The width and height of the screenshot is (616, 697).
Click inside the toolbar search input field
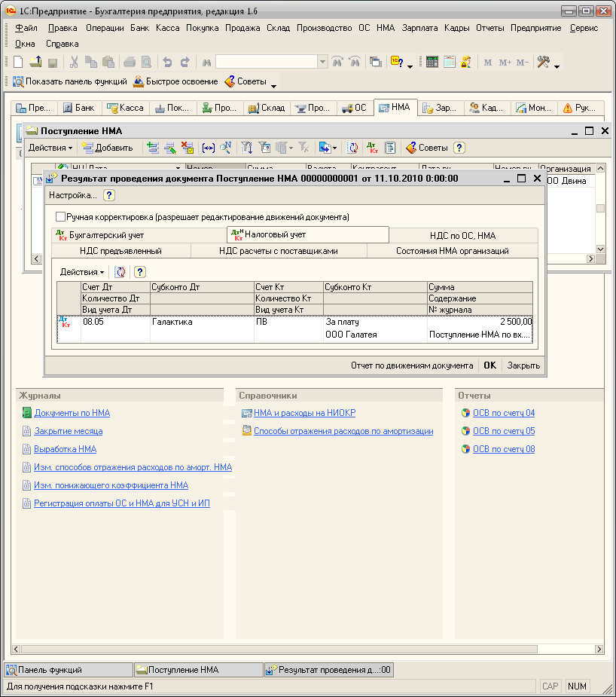(x=267, y=62)
